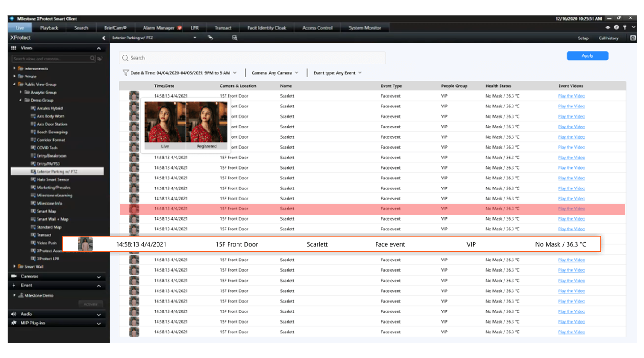Click the key login status icon
Image resolution: width=644 pixels, height=358 pixels.
(625, 28)
